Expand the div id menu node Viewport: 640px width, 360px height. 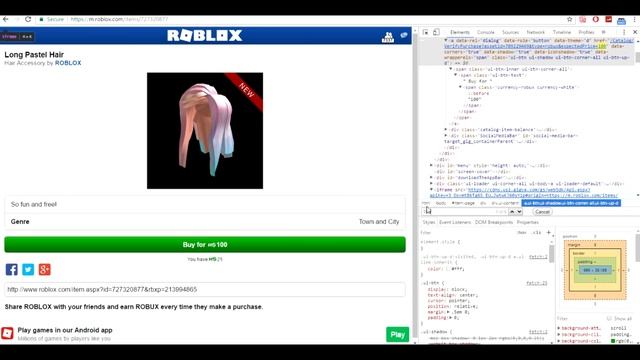coord(431,165)
